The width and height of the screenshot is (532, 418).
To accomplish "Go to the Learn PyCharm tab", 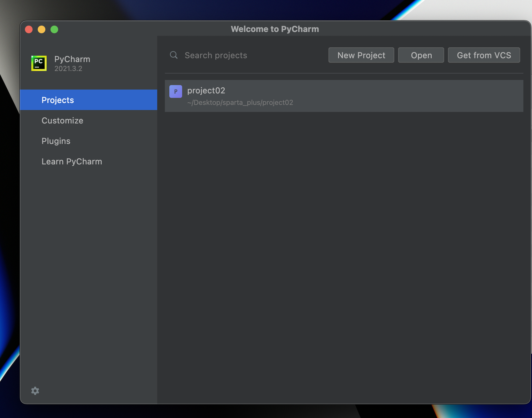I will pos(89,161).
